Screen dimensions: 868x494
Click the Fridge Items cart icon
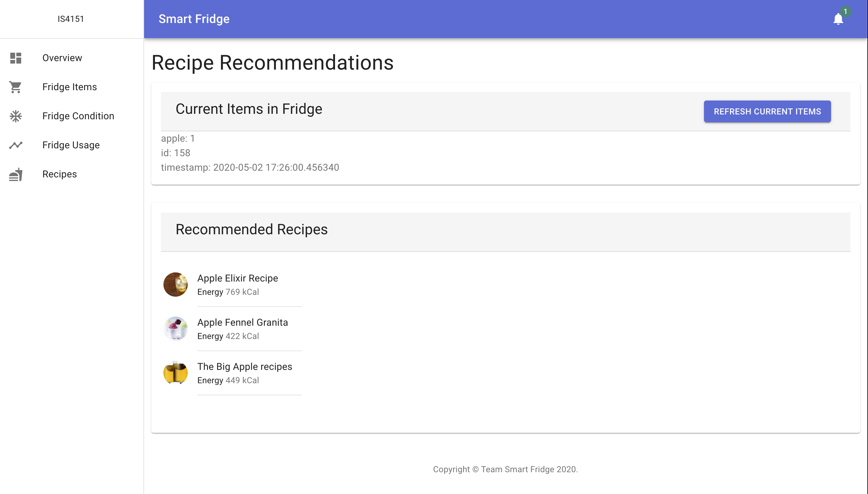pos(16,87)
